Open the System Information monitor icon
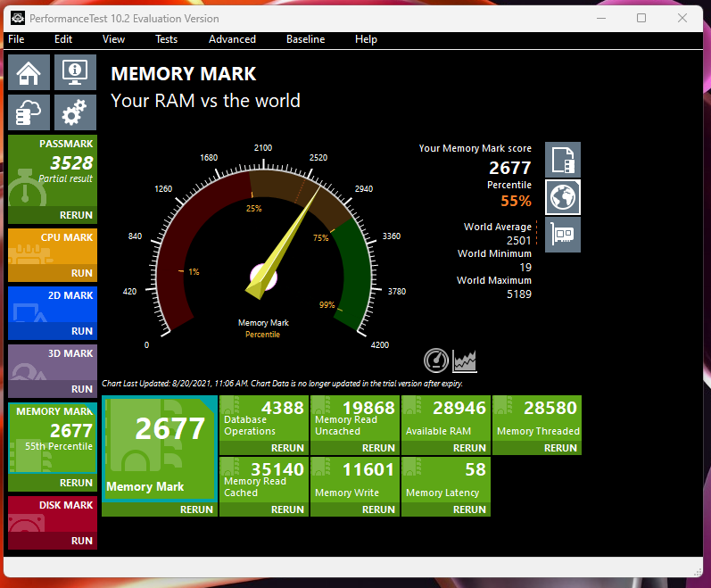The image size is (711, 588). pyautogui.click(x=75, y=72)
